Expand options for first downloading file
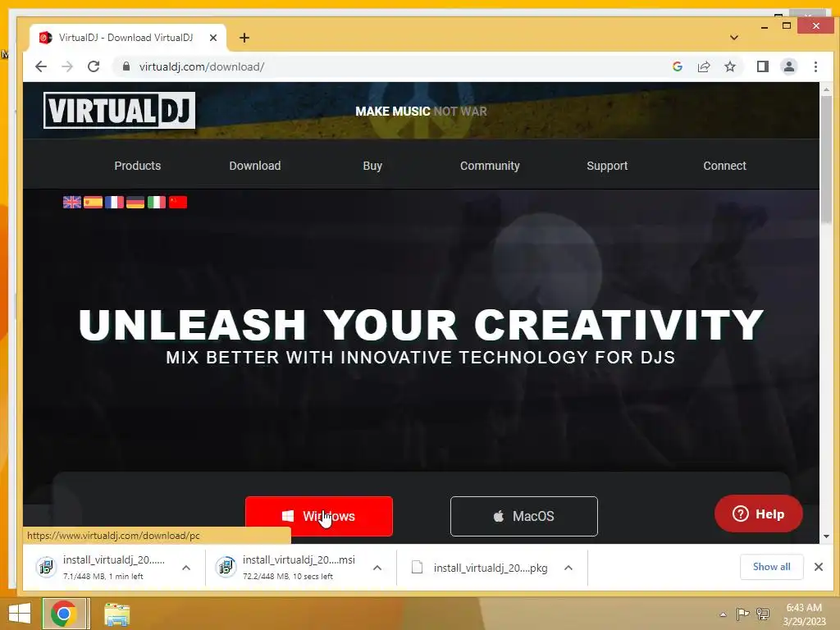 (186, 568)
